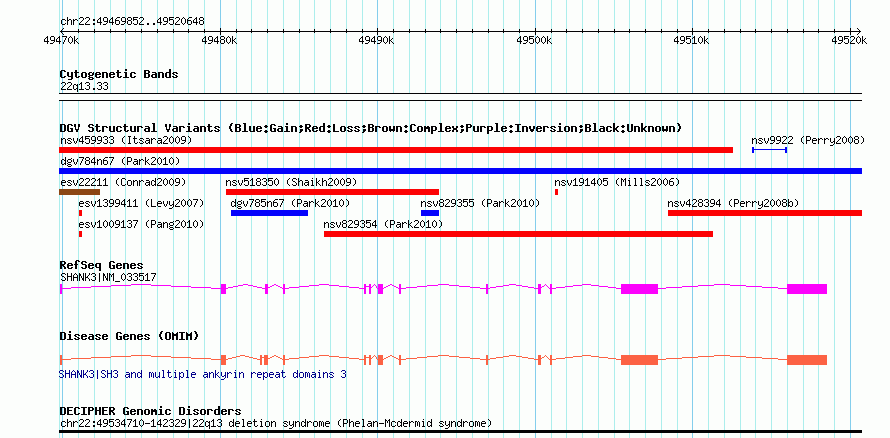890x438 pixels.
Task: Open the esv1009137 (Pang2010) label
Action: pyautogui.click(x=141, y=224)
